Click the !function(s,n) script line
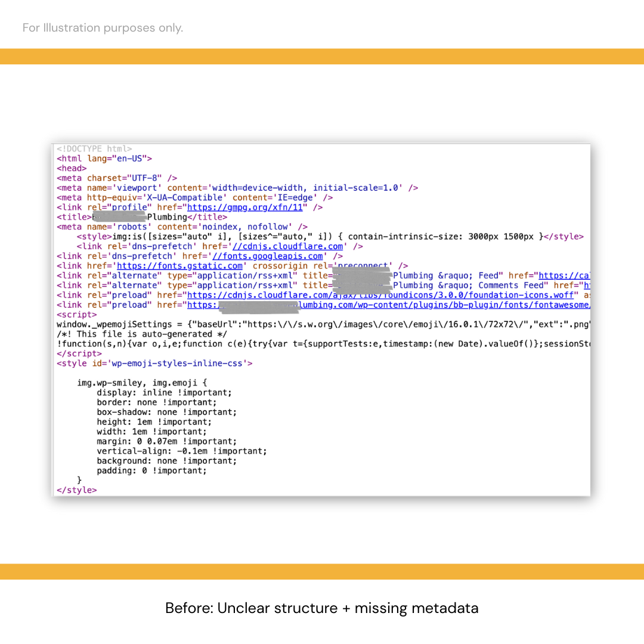 point(323,344)
